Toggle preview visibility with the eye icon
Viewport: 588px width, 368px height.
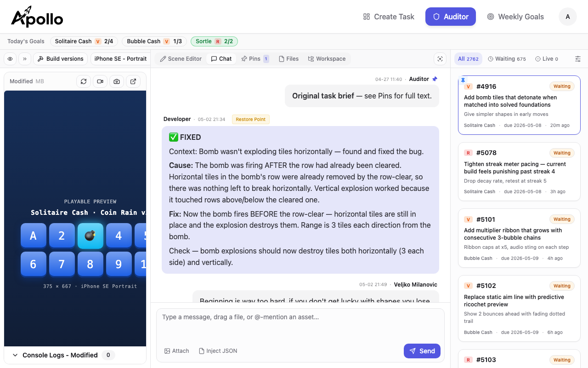pyautogui.click(x=10, y=59)
